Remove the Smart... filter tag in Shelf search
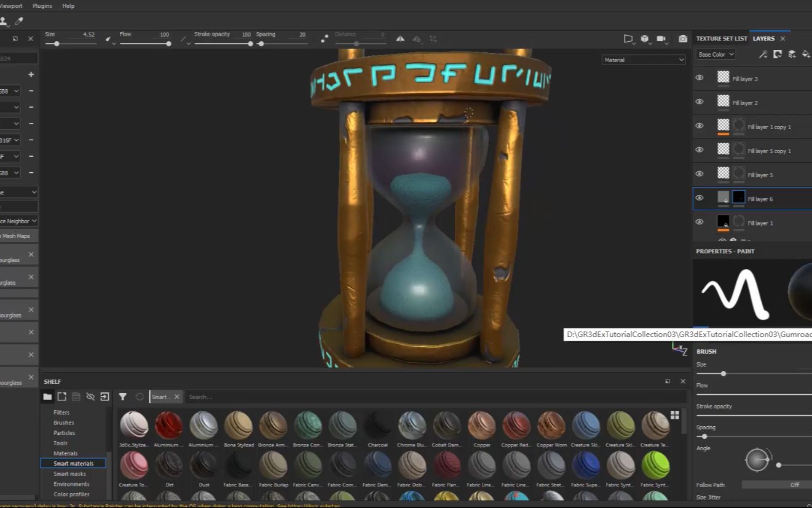812x508 pixels. coord(177,397)
